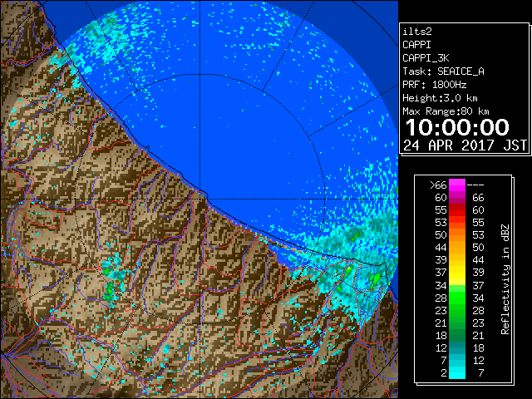
Task: Click the --- entry in the legend
Action: point(475,185)
